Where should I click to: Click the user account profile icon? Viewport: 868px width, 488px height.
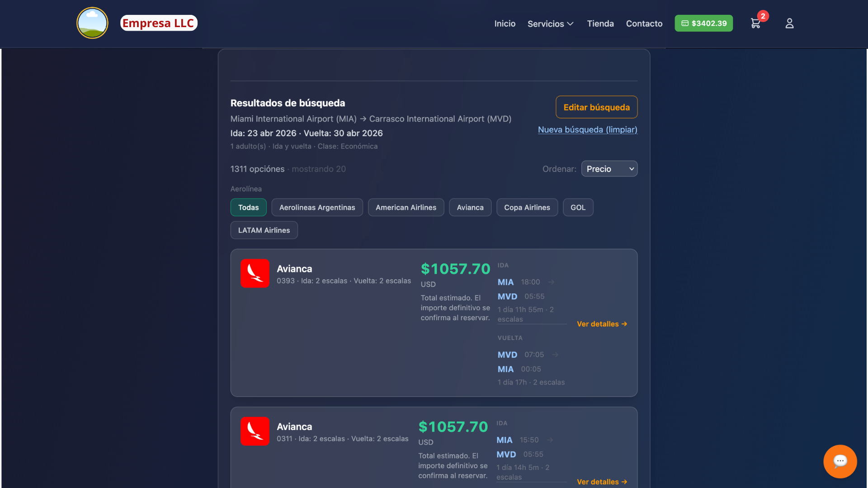click(789, 23)
